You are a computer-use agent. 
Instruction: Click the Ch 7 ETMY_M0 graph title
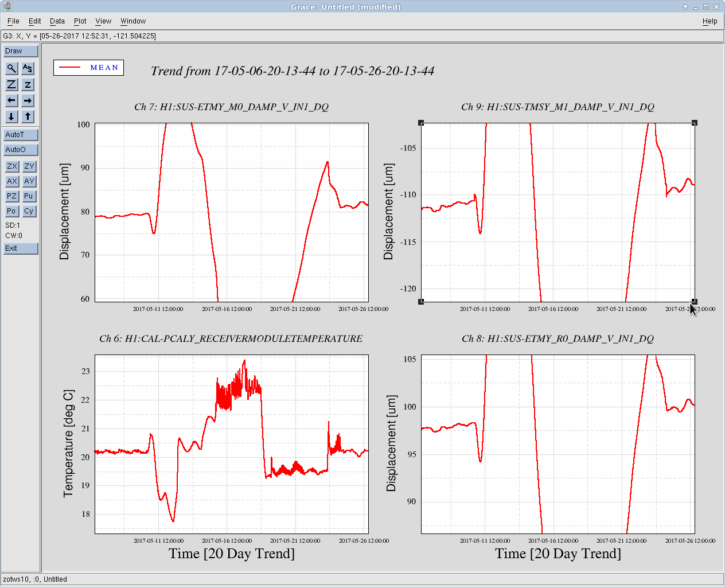[231, 107]
